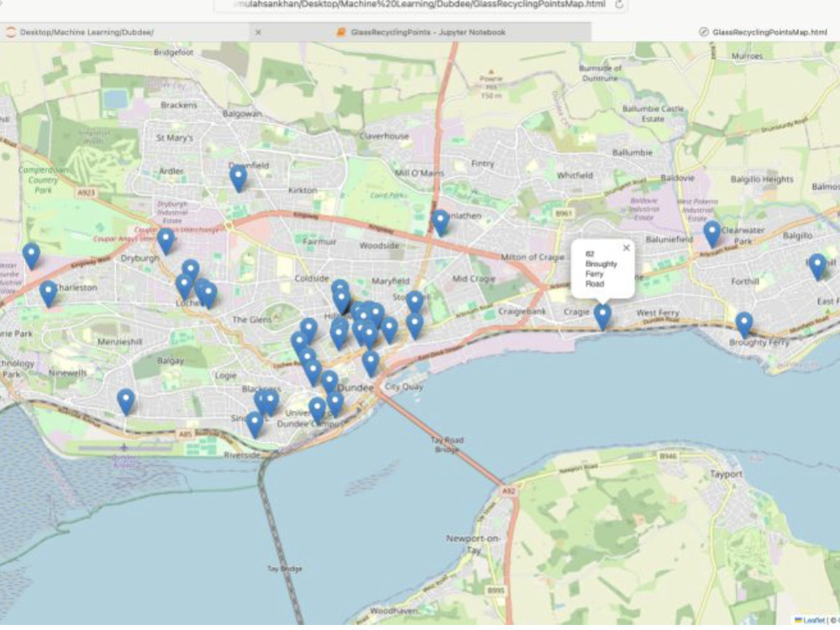
Task: Click the Camperdown Country Park label
Action: tap(44, 180)
